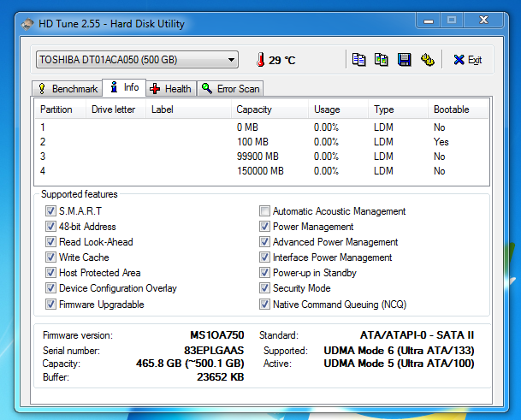Close the HD Tune window
521x420 pixels.
[484, 21]
